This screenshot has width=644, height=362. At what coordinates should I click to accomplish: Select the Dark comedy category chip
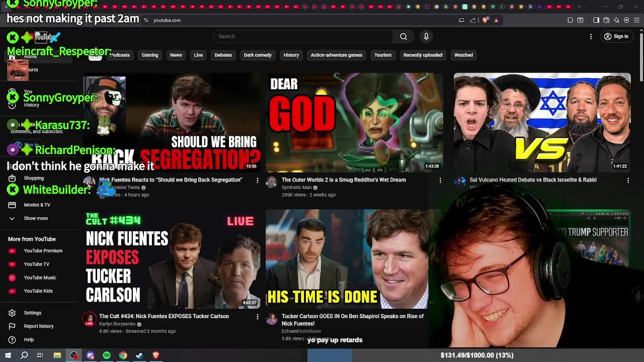click(x=258, y=55)
